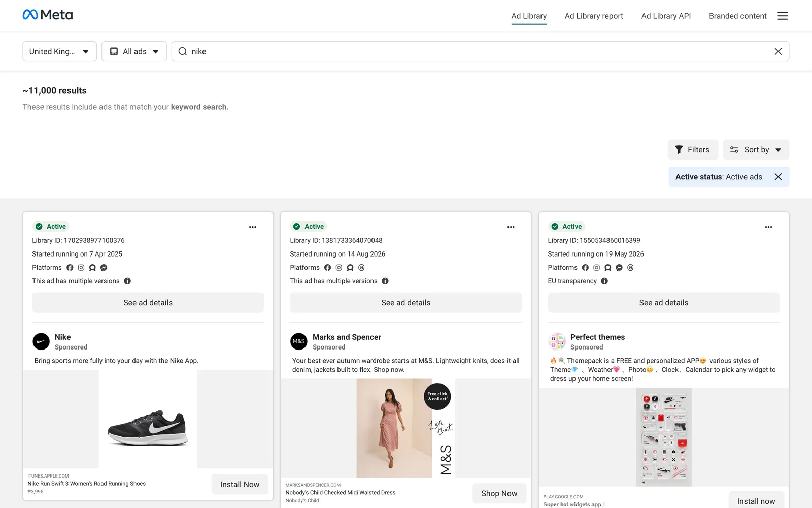This screenshot has width=812, height=508.
Task: Open the United Kingdom country dropdown
Action: pyautogui.click(x=59, y=51)
